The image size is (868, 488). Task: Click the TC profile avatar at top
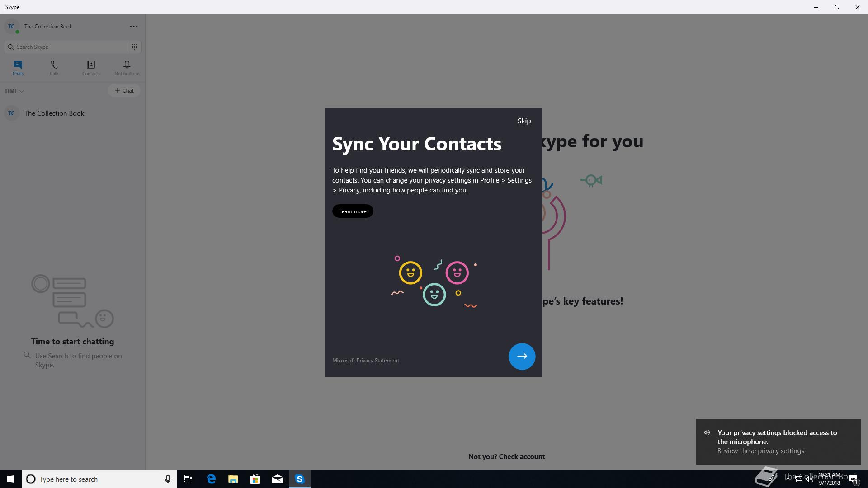11,27
